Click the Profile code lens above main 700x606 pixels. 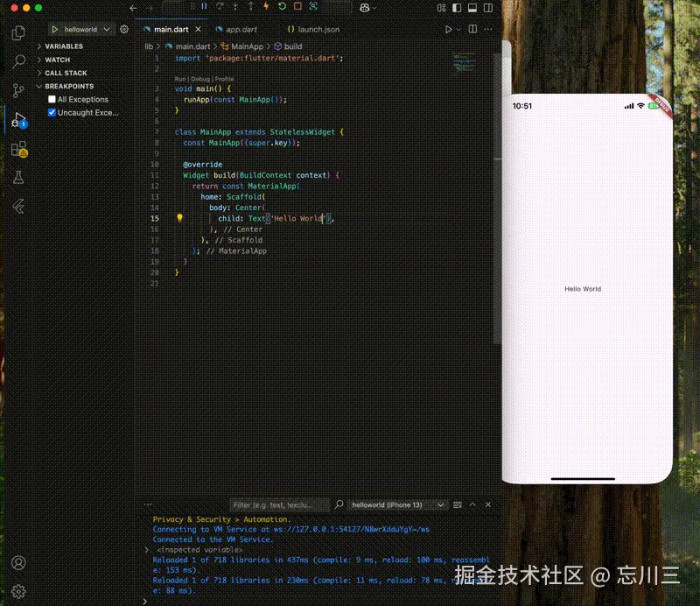point(225,79)
